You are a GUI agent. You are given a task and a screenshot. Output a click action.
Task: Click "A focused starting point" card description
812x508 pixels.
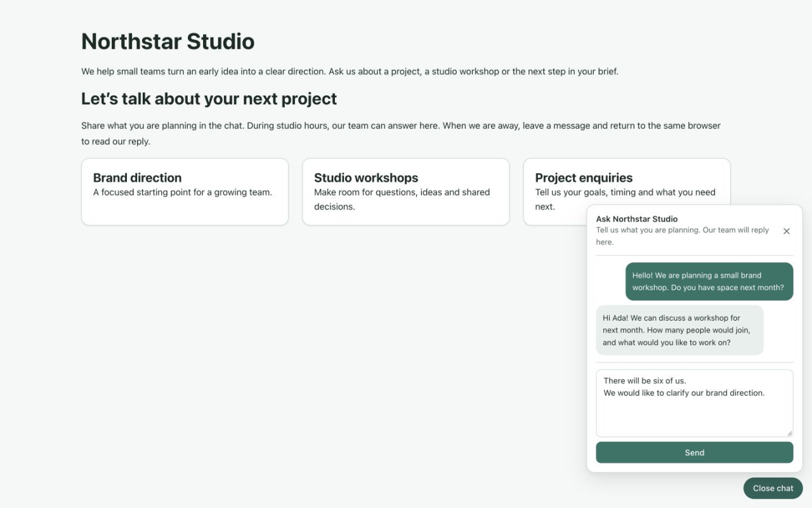point(183,192)
